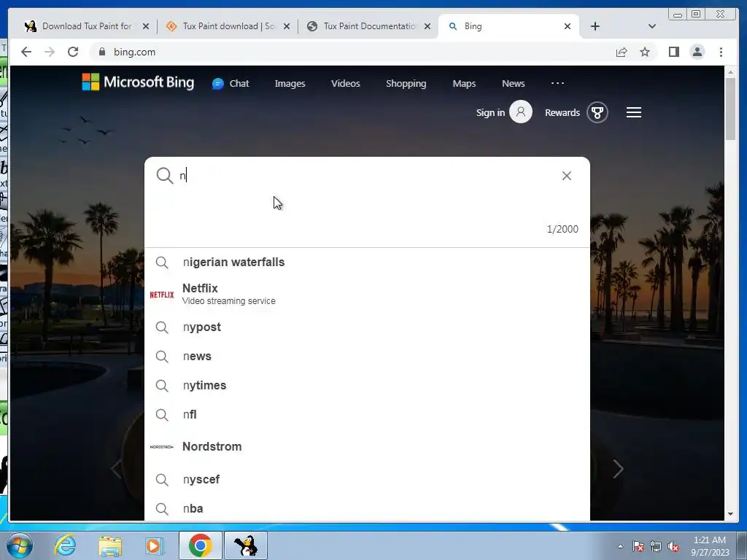
Task: Launch Internet Explorer from taskbar
Action: 65,545
